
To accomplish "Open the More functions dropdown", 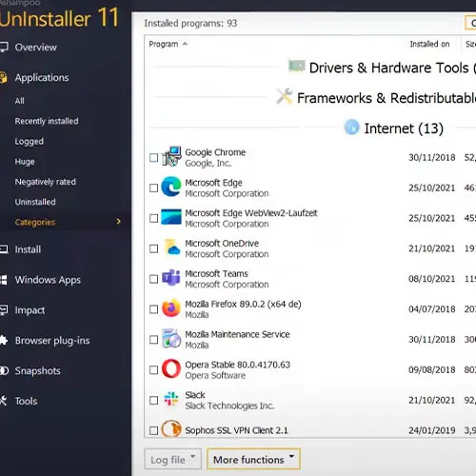I will (x=253, y=459).
